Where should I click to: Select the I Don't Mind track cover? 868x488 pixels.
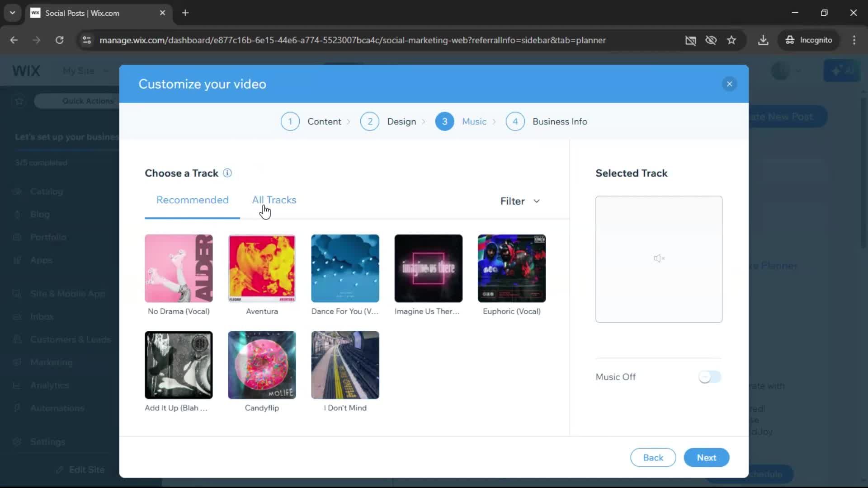[x=345, y=365]
